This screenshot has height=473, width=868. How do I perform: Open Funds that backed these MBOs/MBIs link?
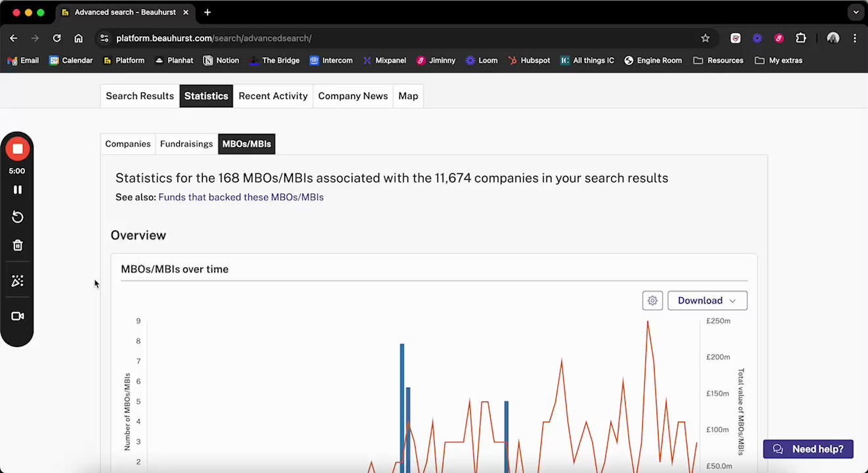(241, 197)
